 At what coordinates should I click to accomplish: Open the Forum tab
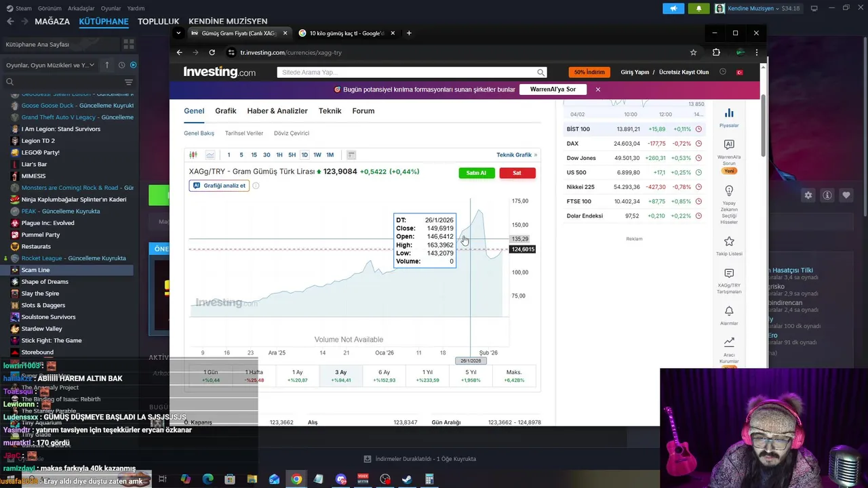363,111
